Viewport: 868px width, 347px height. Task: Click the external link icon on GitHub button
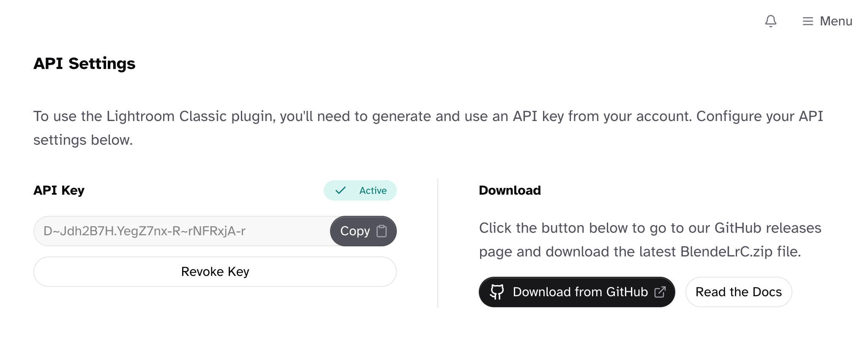[661, 292]
